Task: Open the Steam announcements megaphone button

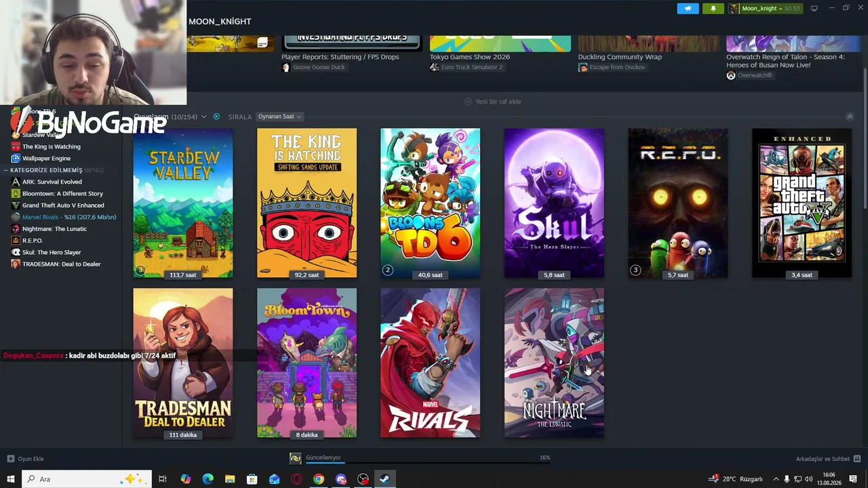Action: (x=688, y=8)
